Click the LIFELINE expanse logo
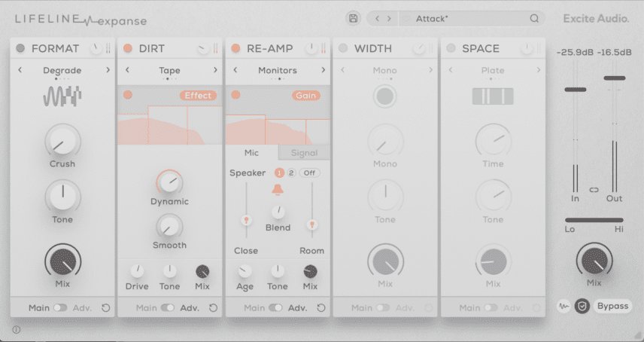The height and width of the screenshot is (342, 644). [81, 20]
